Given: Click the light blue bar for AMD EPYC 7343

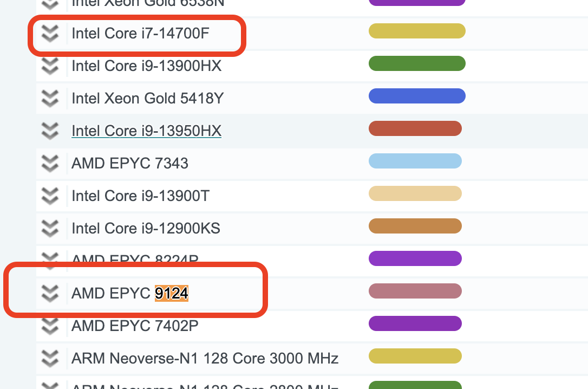Looking at the screenshot, I should point(415,161).
